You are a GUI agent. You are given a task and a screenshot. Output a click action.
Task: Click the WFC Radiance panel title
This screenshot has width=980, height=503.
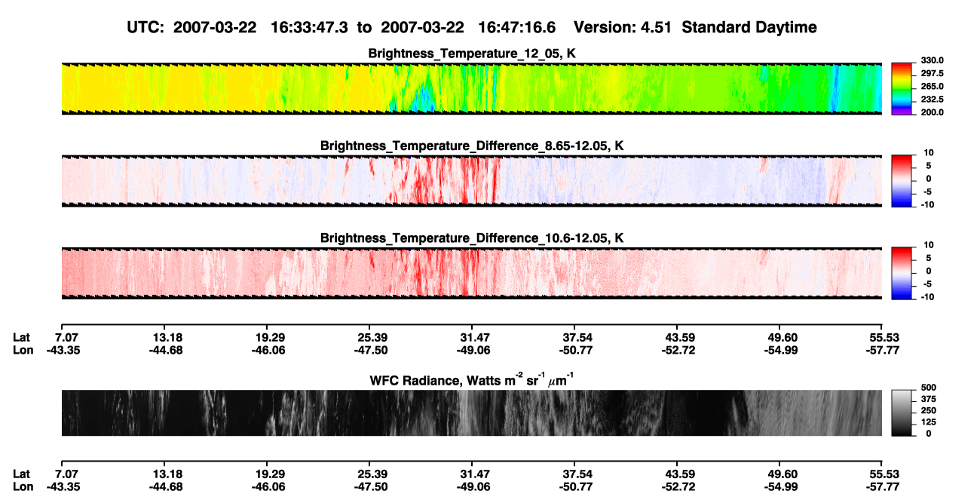click(472, 380)
